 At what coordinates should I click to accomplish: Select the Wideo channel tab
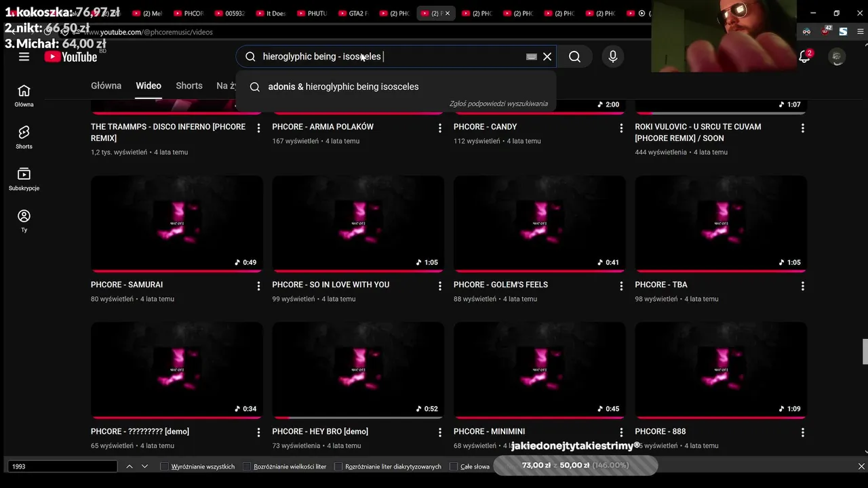pos(149,85)
